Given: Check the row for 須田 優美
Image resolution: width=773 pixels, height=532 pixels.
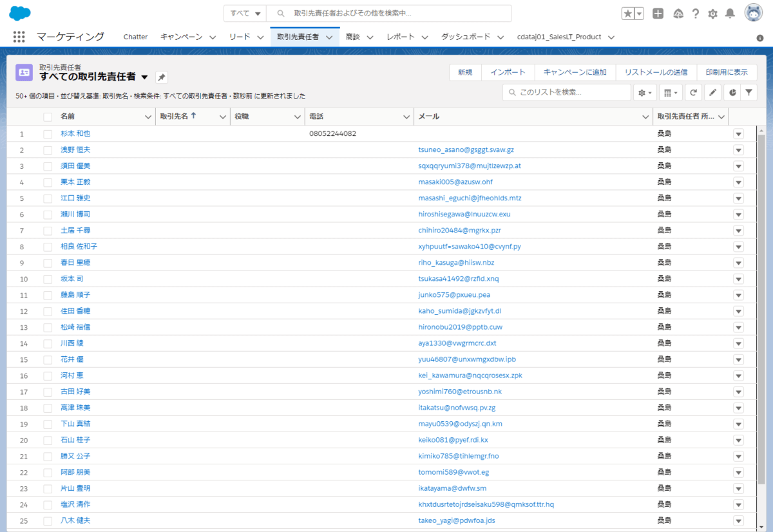Looking at the screenshot, I should [x=48, y=166].
